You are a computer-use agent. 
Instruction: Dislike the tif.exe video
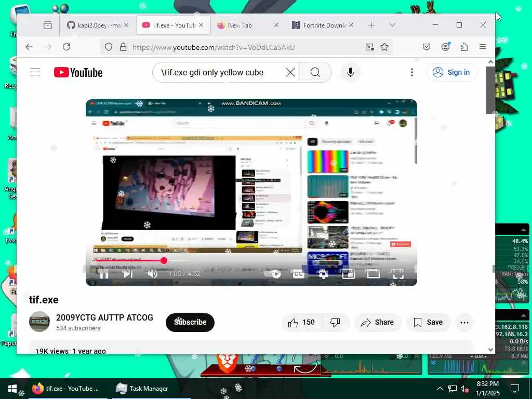click(335, 322)
